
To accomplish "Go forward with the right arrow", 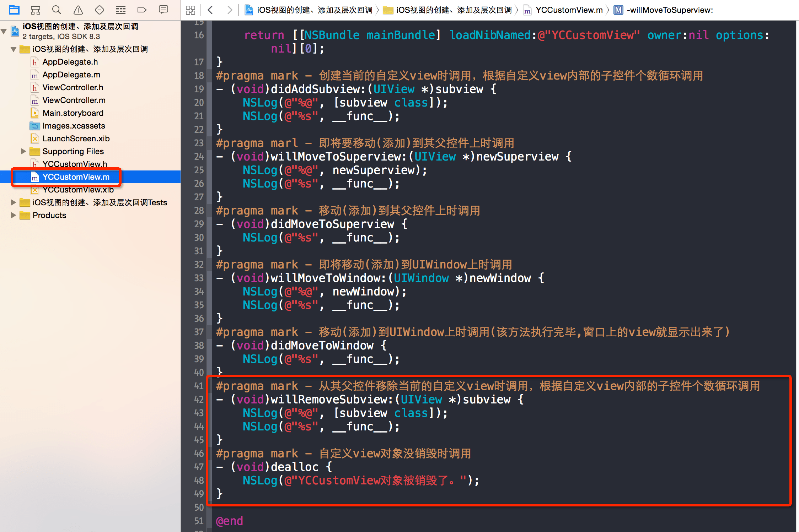I will tap(230, 10).
